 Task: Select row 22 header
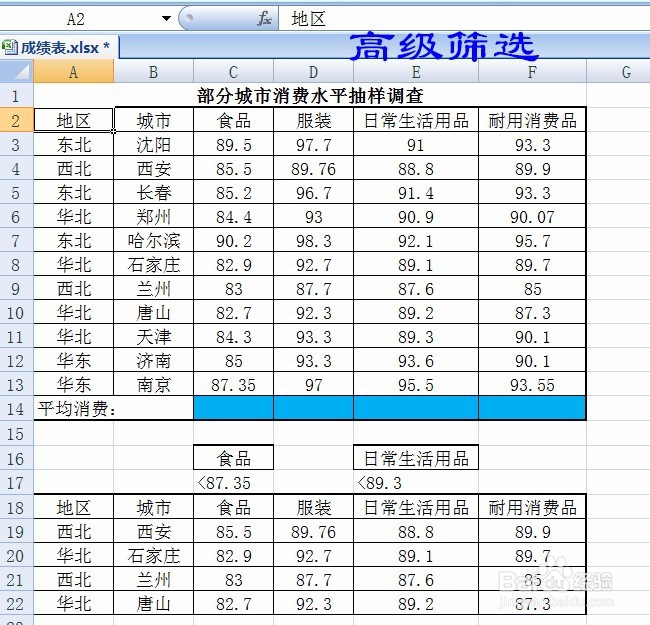[17, 603]
